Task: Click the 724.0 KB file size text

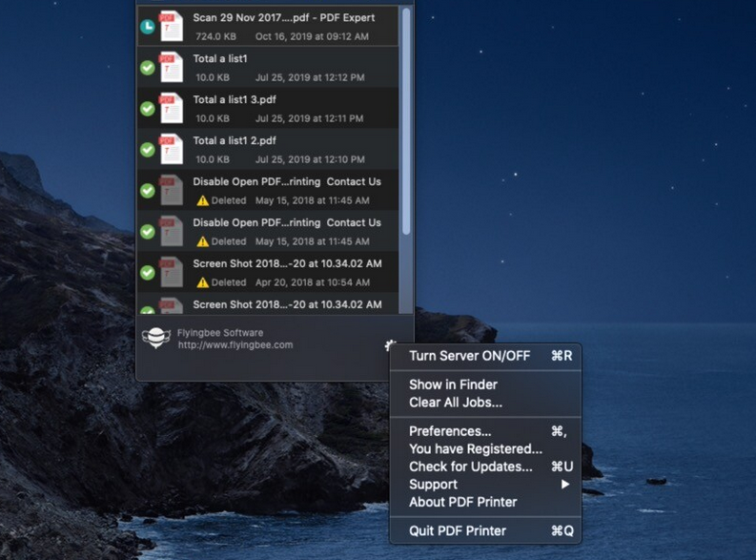Action: [x=215, y=36]
